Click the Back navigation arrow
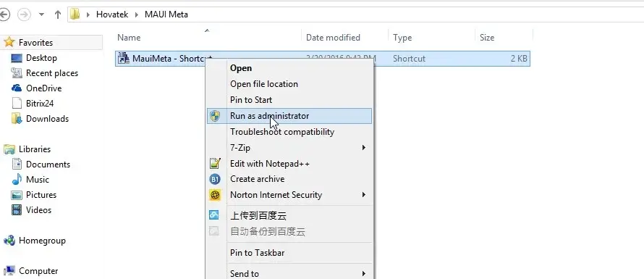Viewport: 644px width, 279px height. (4, 14)
